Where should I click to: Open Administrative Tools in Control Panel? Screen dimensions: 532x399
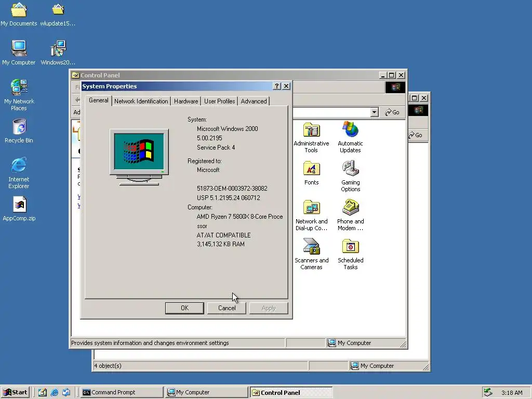coord(311,138)
